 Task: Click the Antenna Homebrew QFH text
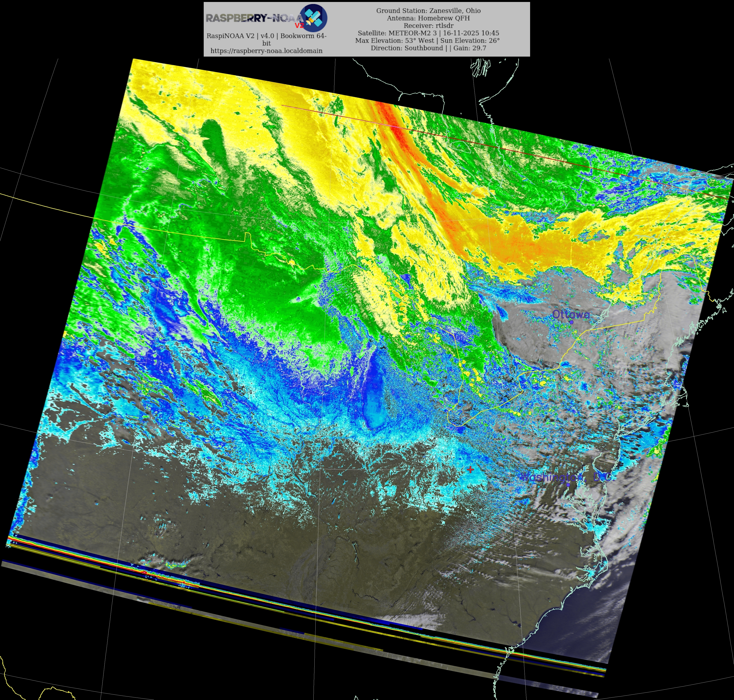pos(428,18)
